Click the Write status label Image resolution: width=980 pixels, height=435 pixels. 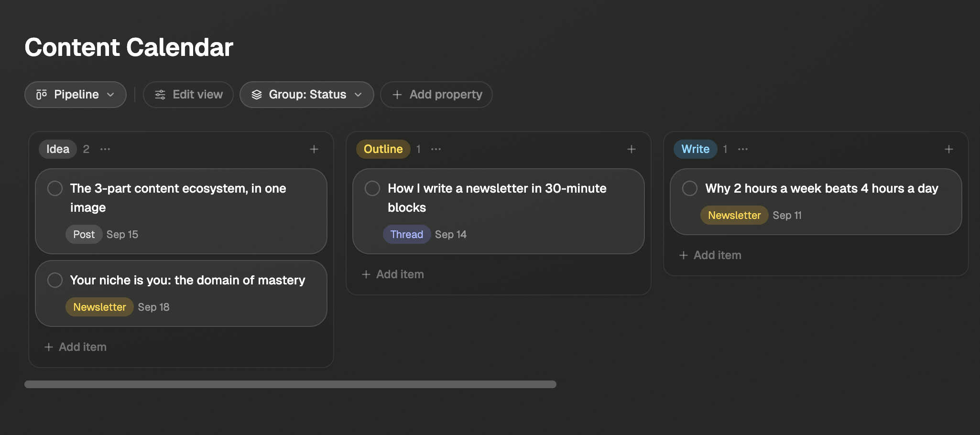[x=696, y=149]
